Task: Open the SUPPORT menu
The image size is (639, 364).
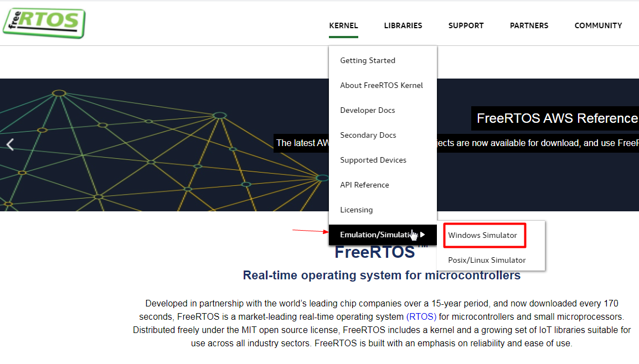Action: coord(466,25)
